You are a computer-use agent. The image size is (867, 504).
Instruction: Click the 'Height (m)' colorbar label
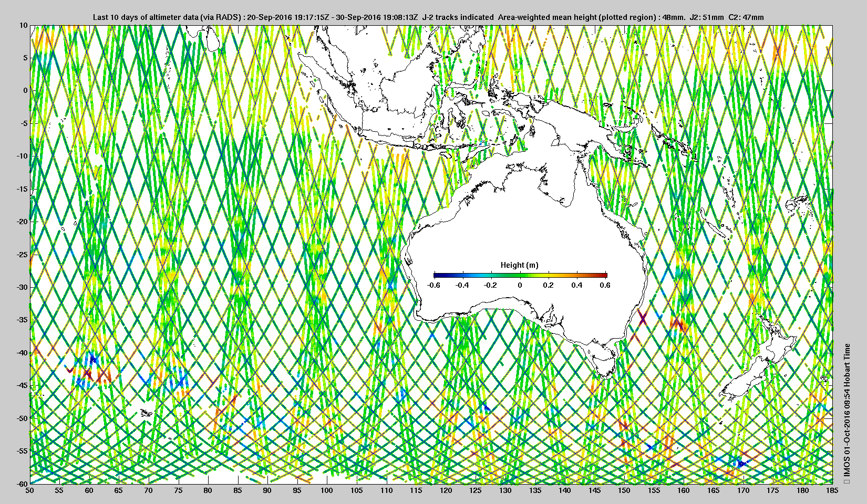[520, 265]
